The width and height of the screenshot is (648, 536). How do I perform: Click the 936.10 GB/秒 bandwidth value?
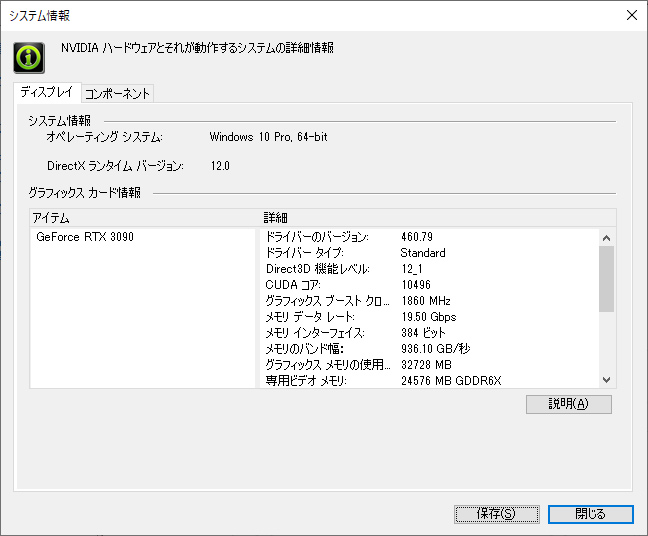click(436, 349)
